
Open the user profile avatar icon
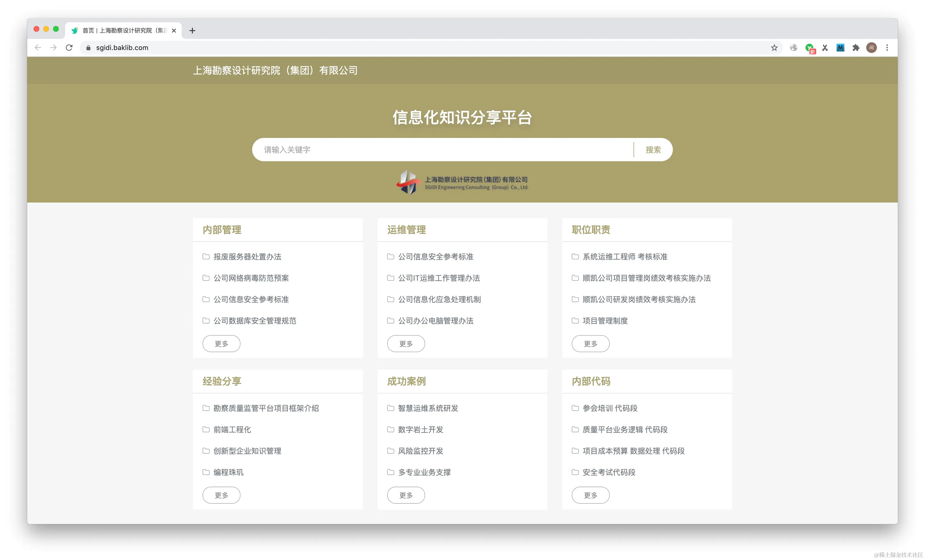point(871,48)
